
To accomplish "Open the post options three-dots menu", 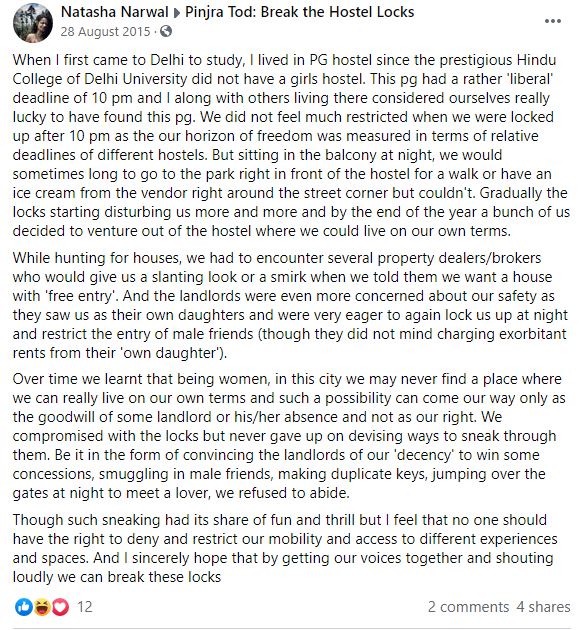I will pos(552,21).
